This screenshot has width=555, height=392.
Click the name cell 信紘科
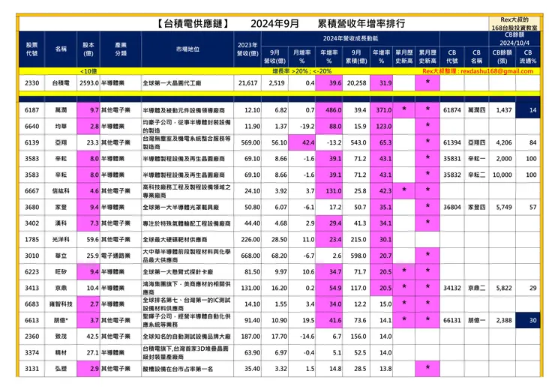61,191
